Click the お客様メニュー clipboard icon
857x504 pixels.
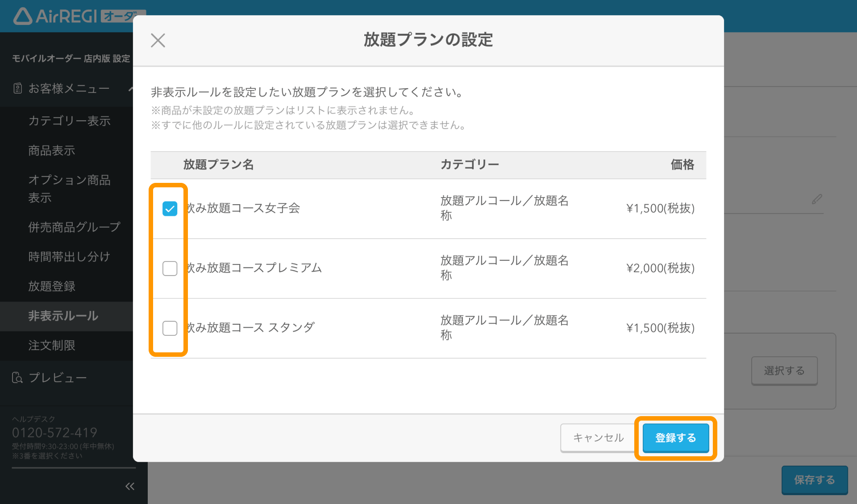pyautogui.click(x=17, y=88)
